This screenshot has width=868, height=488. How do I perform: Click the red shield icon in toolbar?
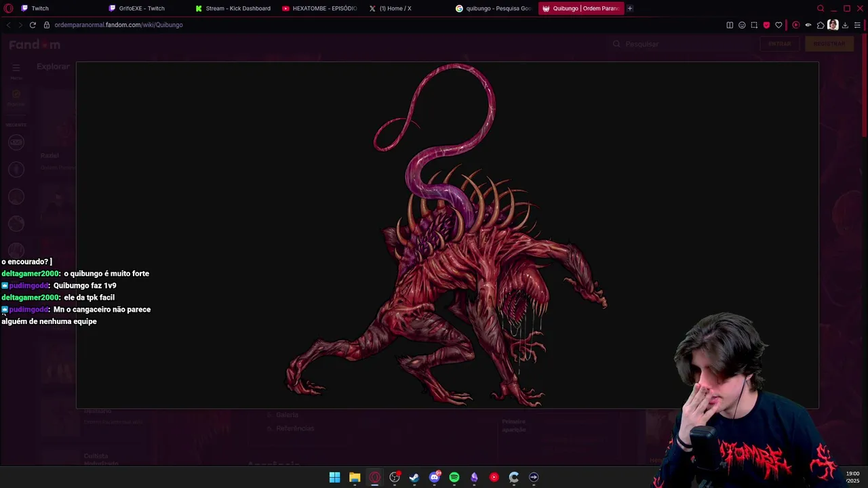(766, 25)
